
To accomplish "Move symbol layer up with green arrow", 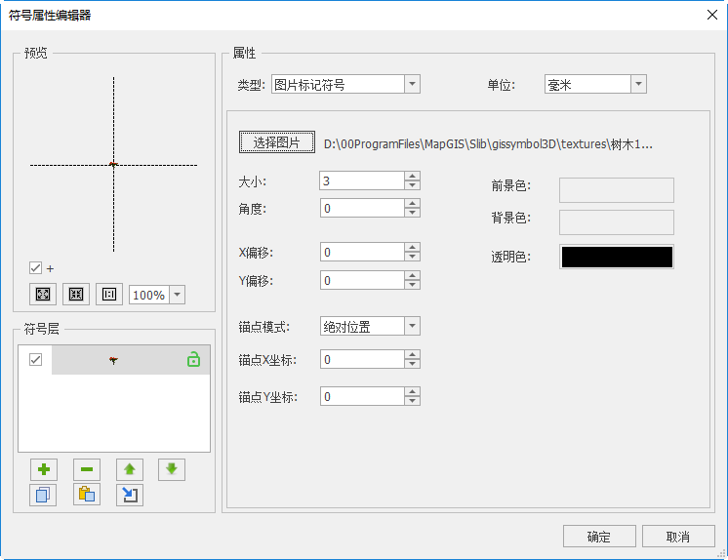I will (129, 469).
